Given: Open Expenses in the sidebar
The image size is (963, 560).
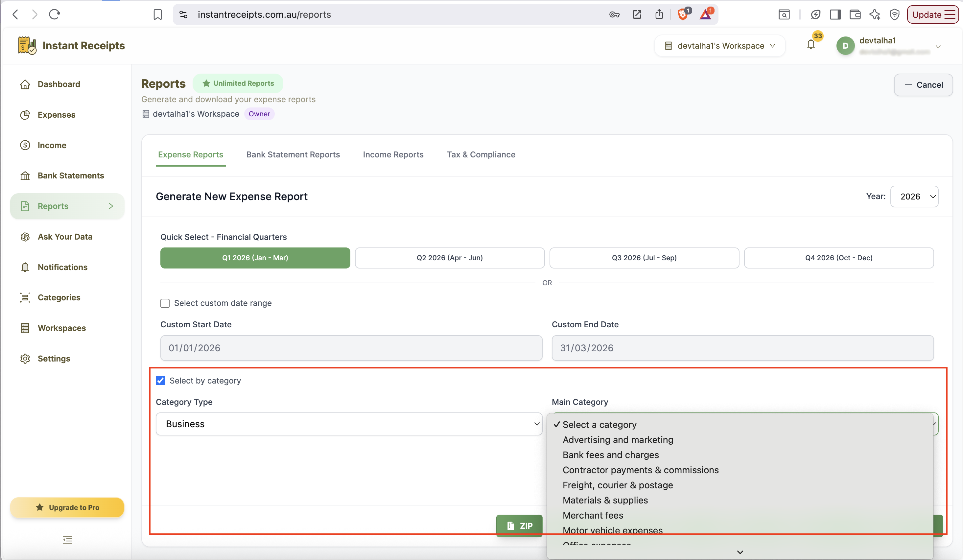Looking at the screenshot, I should click(x=57, y=115).
